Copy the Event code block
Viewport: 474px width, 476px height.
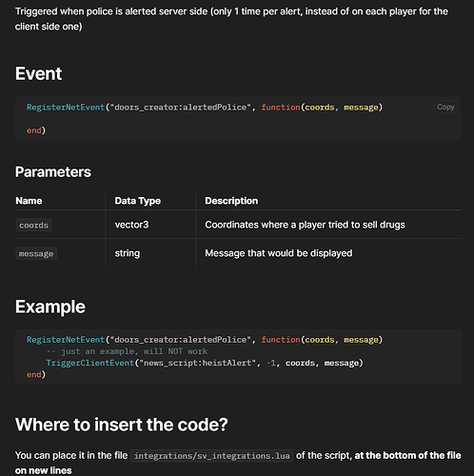445,107
